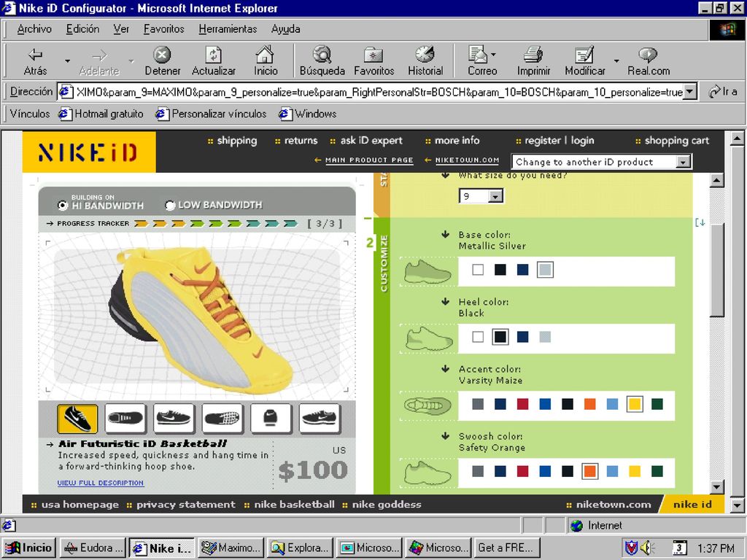Go to MAIN PRODUCT PAGE link
The height and width of the screenshot is (560, 747).
click(369, 160)
